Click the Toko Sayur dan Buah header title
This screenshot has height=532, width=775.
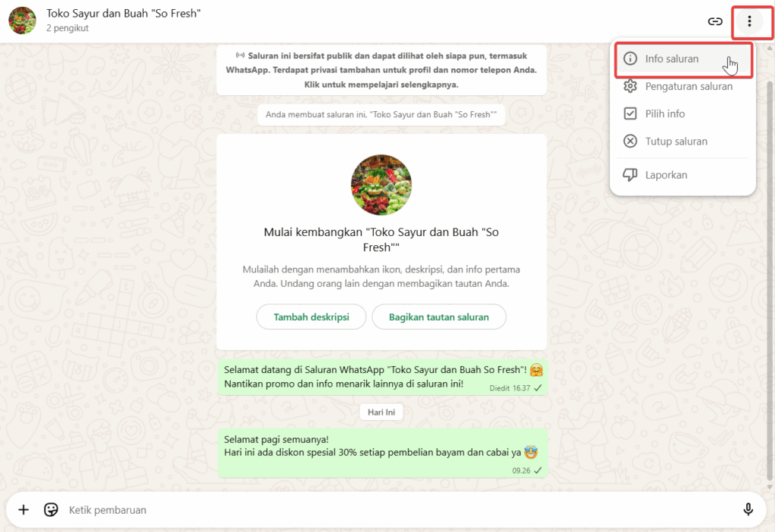point(123,14)
